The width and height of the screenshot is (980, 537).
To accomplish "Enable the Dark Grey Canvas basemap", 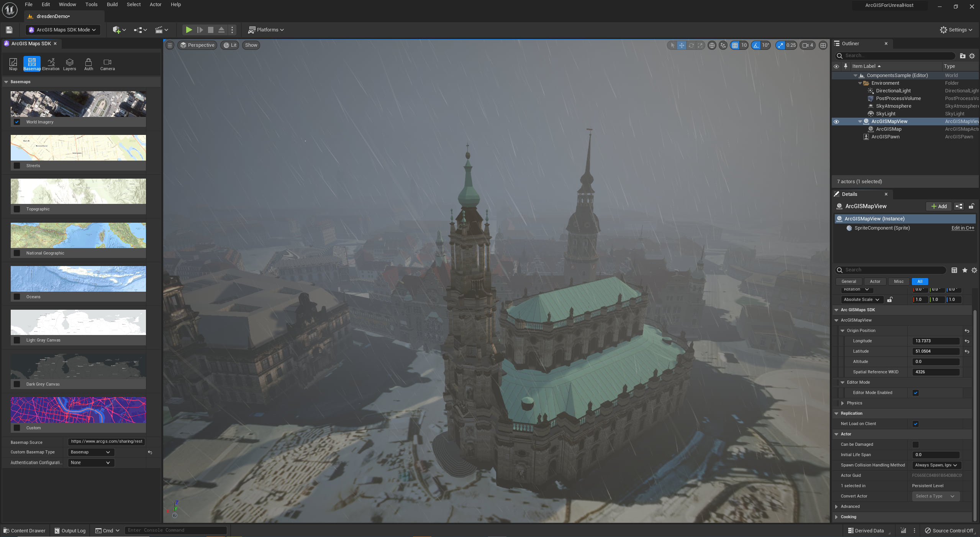I will tap(17, 384).
